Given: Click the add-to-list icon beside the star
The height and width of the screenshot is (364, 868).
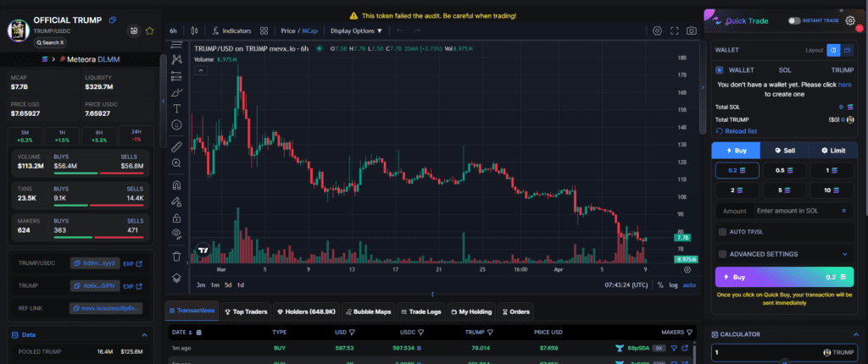Looking at the screenshot, I should (133, 31).
